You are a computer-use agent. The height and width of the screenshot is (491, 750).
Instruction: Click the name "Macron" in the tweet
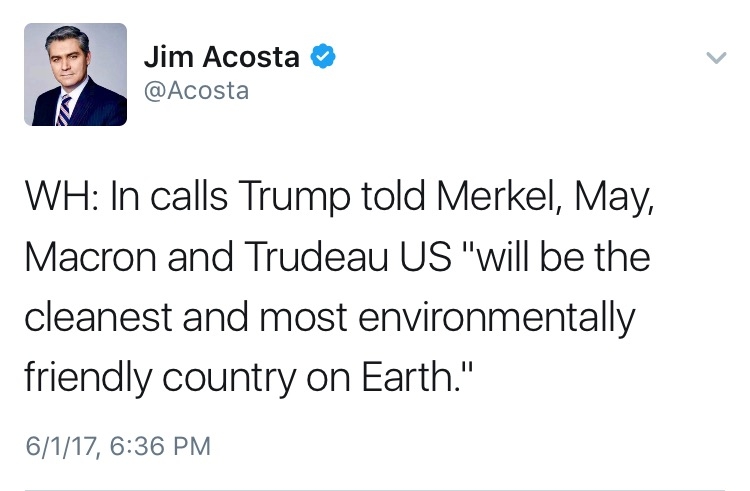click(x=86, y=257)
